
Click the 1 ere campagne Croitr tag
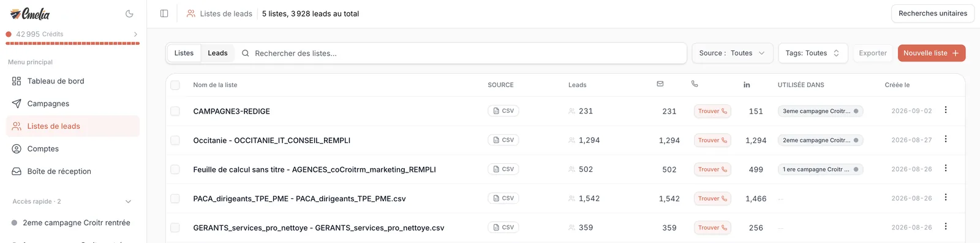tap(820, 169)
